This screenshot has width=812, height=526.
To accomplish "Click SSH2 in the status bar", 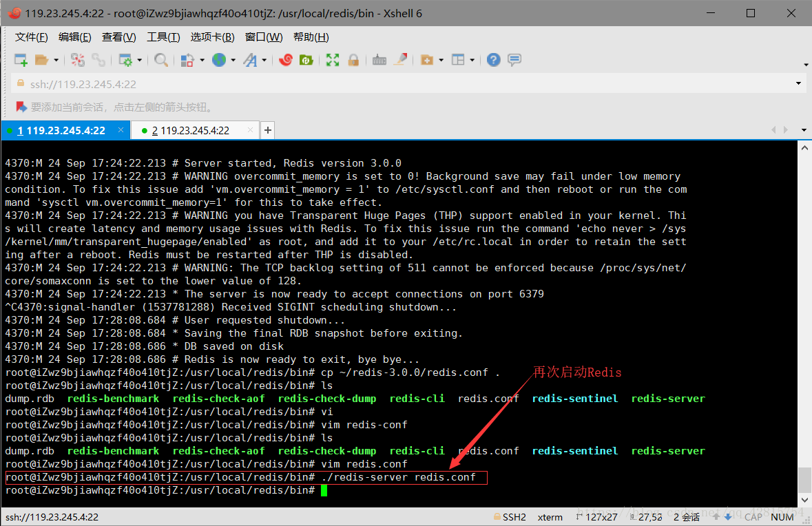I will click(510, 517).
